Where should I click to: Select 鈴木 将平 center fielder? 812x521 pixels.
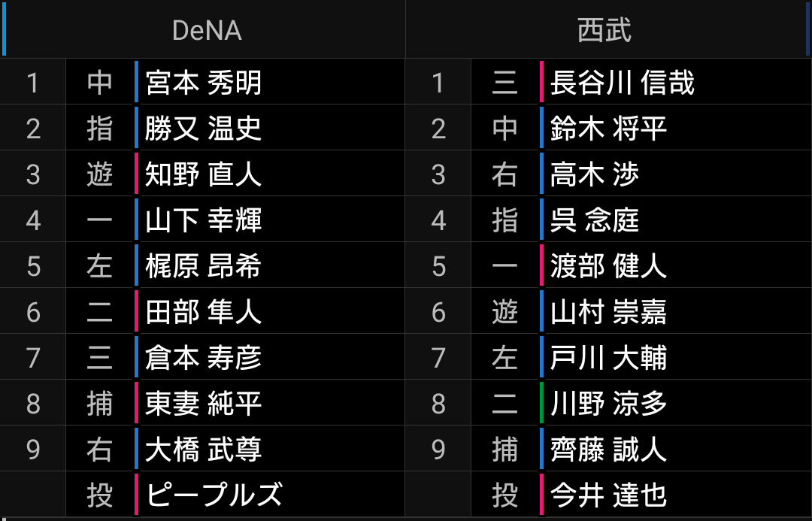tap(608, 128)
